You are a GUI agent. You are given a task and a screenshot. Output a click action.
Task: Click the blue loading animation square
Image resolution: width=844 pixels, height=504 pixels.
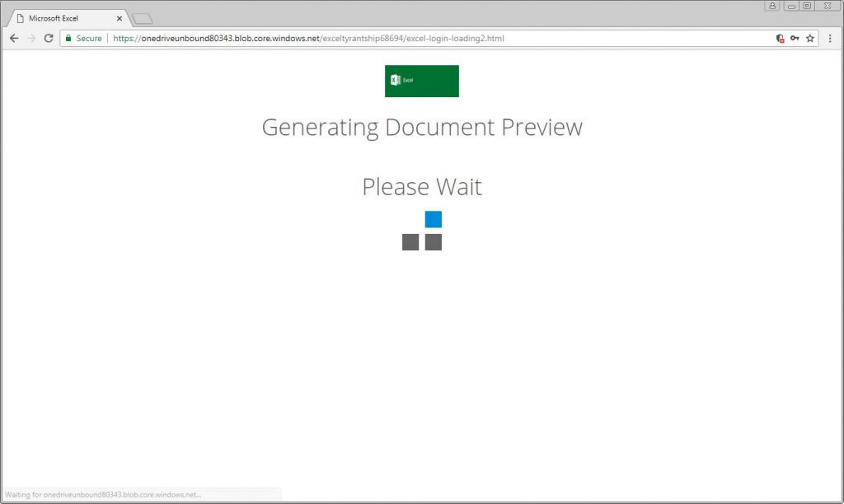click(432, 219)
